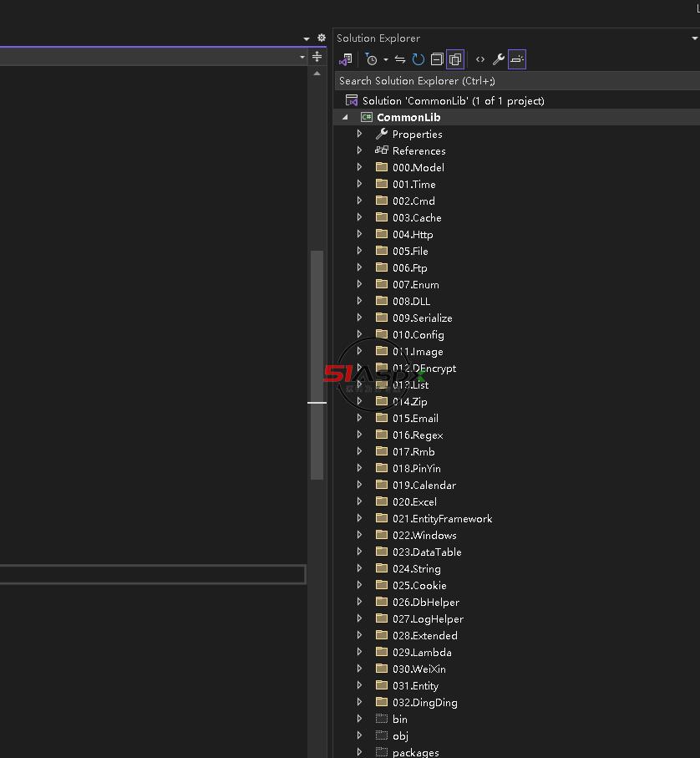This screenshot has width=700, height=758.
Task: Click Switch Views icon in Solution Explorer
Action: pos(345,59)
